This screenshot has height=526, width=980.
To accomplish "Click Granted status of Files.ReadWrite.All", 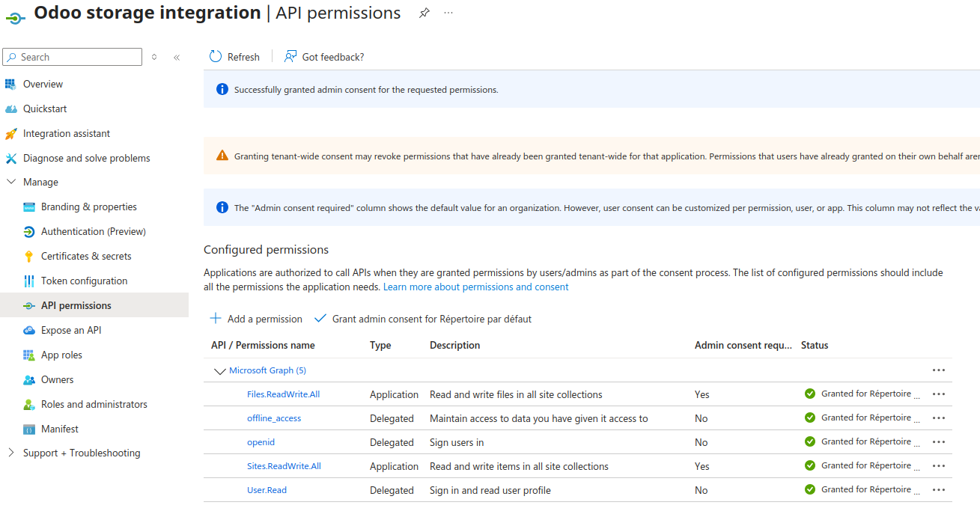I will pyautogui.click(x=862, y=394).
